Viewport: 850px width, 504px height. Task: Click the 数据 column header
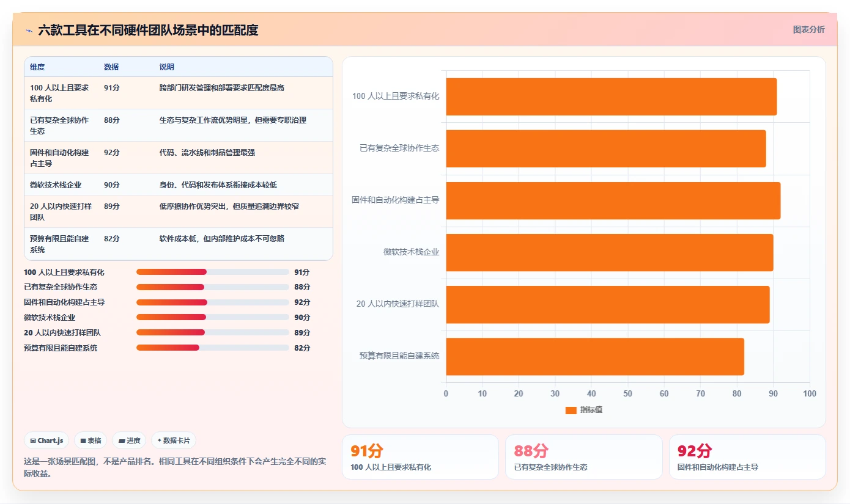(x=111, y=67)
